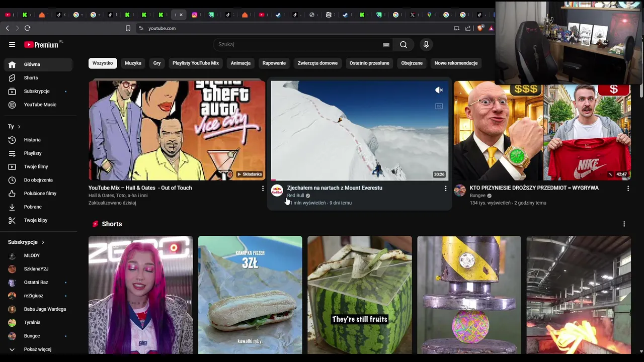Select the Zwierzęta domowe chip
The height and width of the screenshot is (362, 644).
[317, 63]
